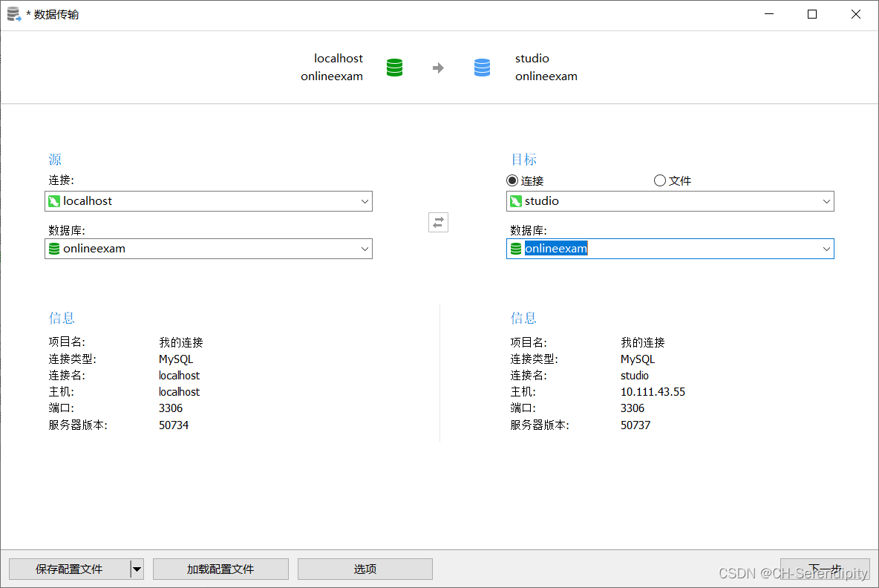Click the swap source and target icon
This screenshot has width=879, height=588.
(x=438, y=222)
